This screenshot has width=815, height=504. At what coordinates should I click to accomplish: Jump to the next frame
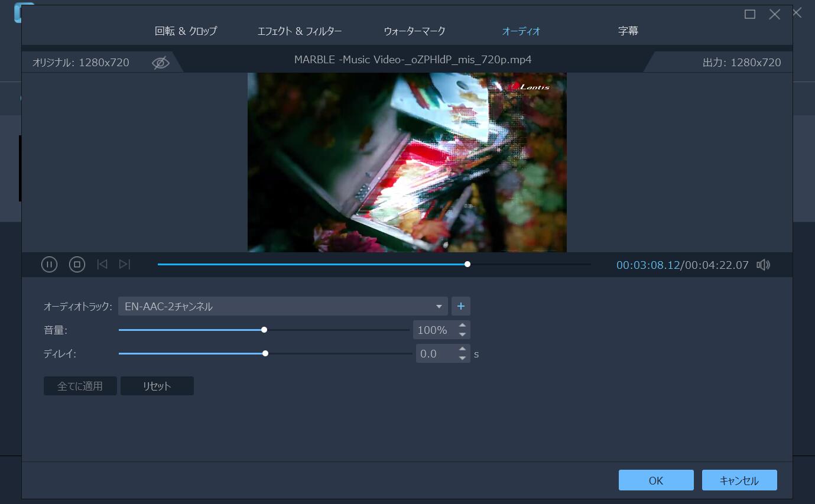pos(125,265)
